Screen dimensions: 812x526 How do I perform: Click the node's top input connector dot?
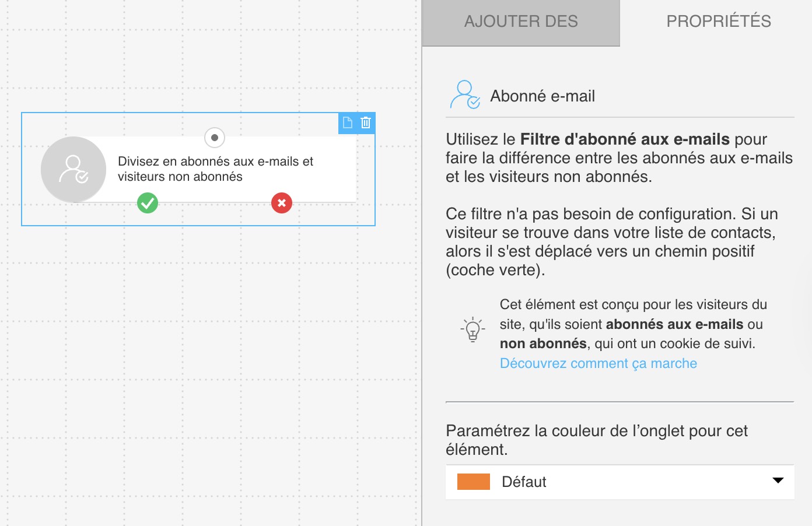215,138
